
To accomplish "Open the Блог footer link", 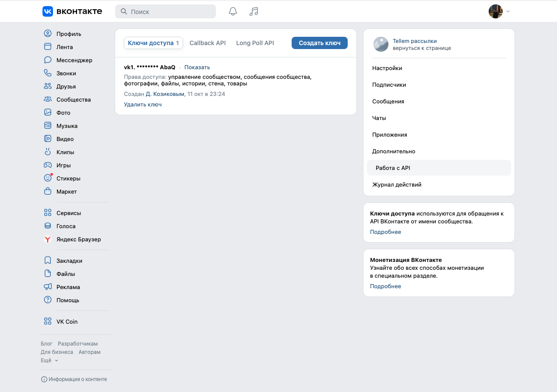I will point(46,344).
